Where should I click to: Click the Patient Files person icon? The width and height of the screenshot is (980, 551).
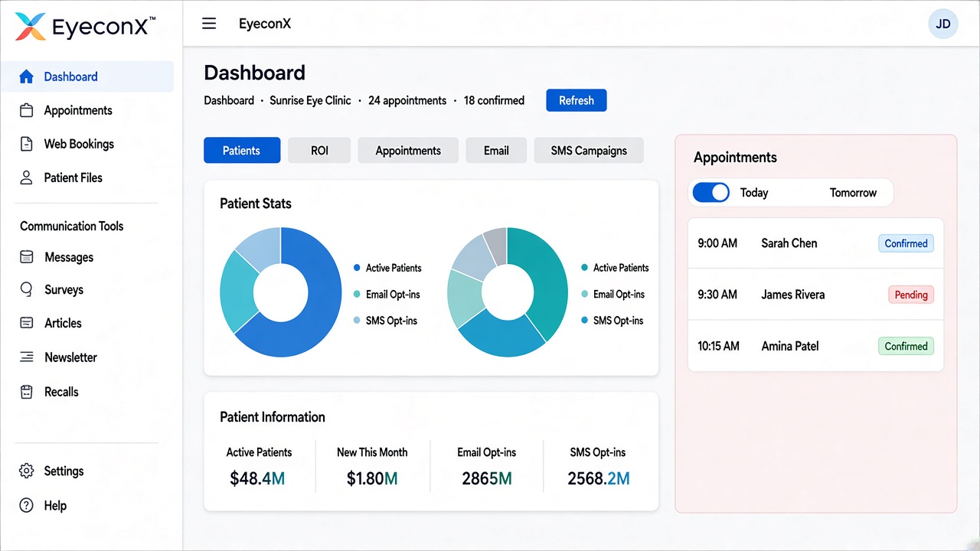click(x=26, y=178)
